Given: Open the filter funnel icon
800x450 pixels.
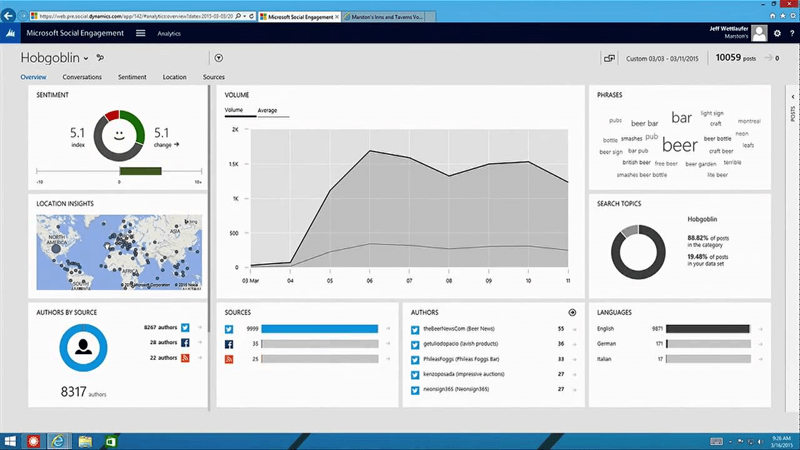Looking at the screenshot, I should [219, 58].
